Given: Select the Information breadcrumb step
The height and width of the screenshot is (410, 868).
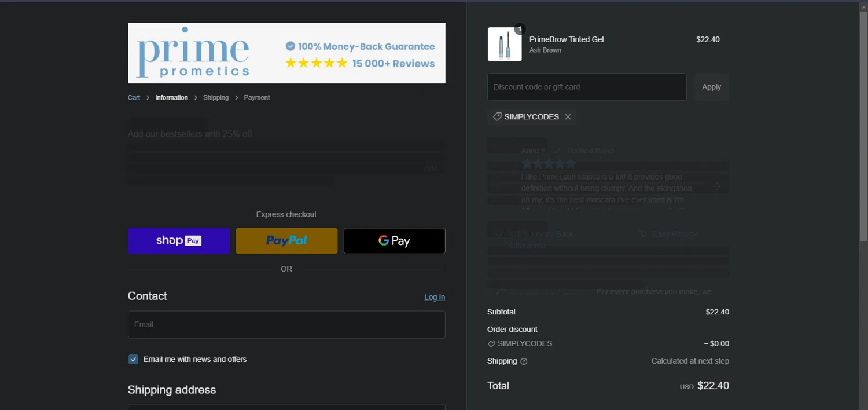Looking at the screenshot, I should [171, 97].
